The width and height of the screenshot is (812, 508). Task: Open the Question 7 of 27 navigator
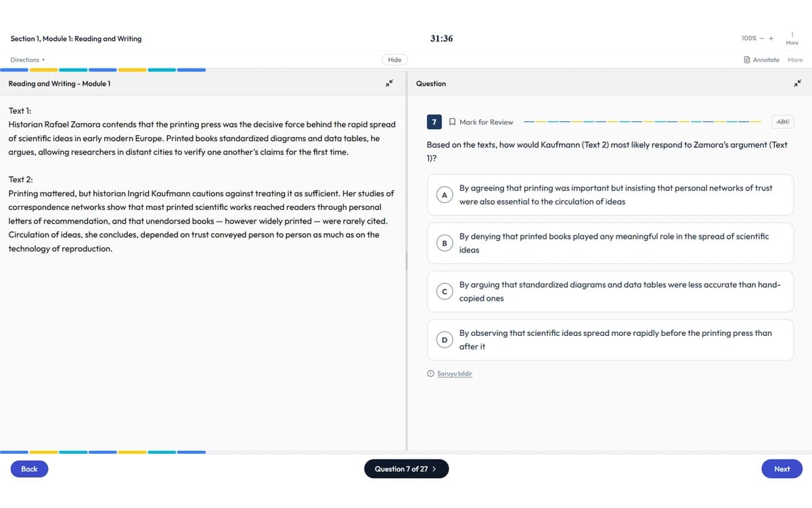(406, 469)
